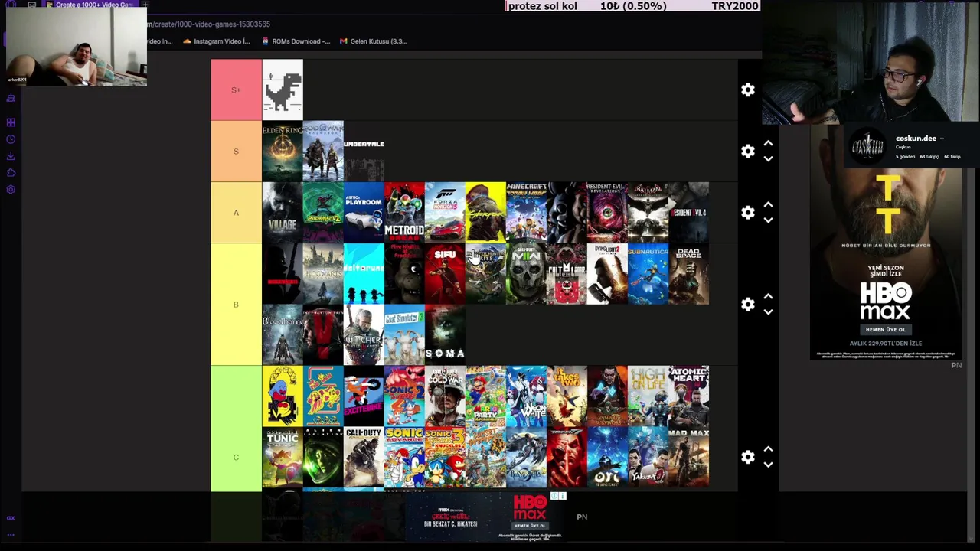980x551 pixels.
Task: Select the Atomic Heart tile
Action: coord(688,396)
